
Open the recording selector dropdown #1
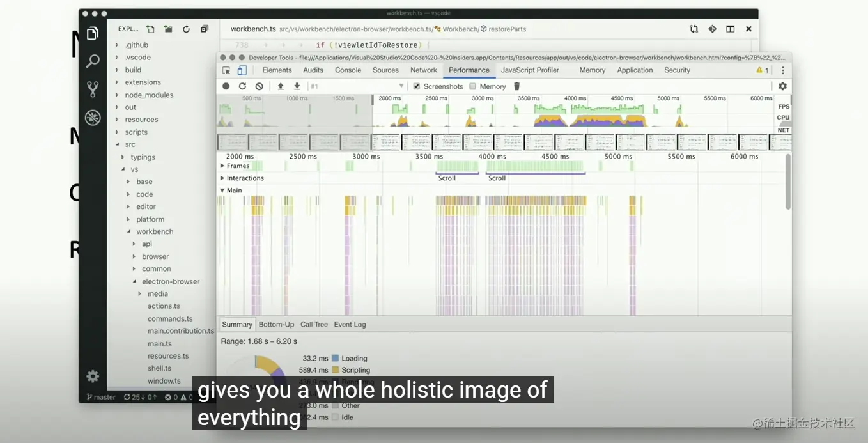pos(357,86)
